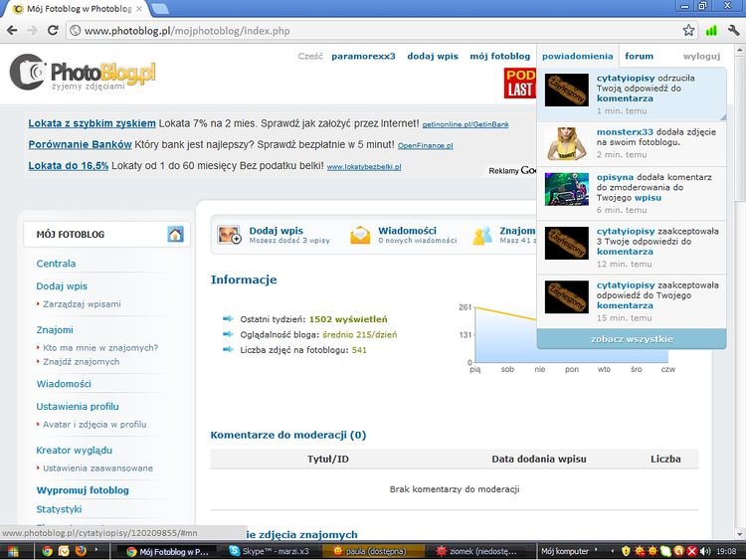Open cytatyiopisy avatar in 15 min notification
Viewport: 746px width, 560px height.
[x=566, y=296]
